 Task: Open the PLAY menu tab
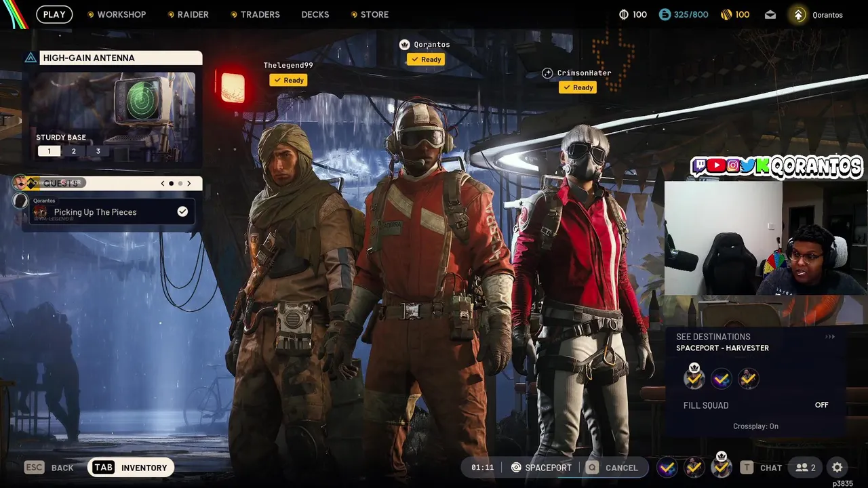point(54,14)
